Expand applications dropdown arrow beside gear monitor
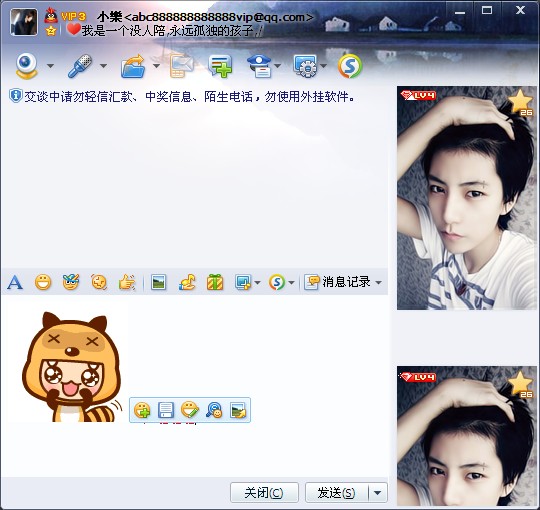 pyautogui.click(x=323, y=65)
